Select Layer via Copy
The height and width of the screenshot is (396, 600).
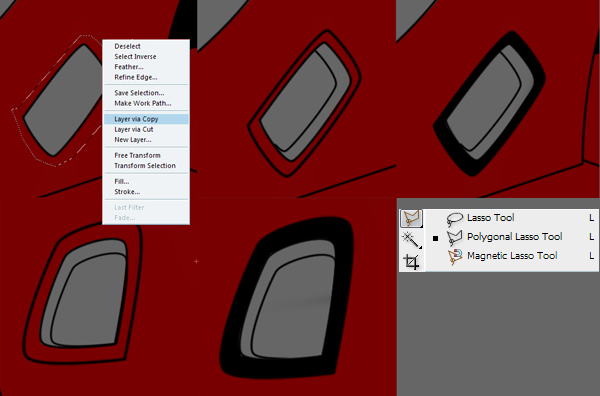point(146,119)
